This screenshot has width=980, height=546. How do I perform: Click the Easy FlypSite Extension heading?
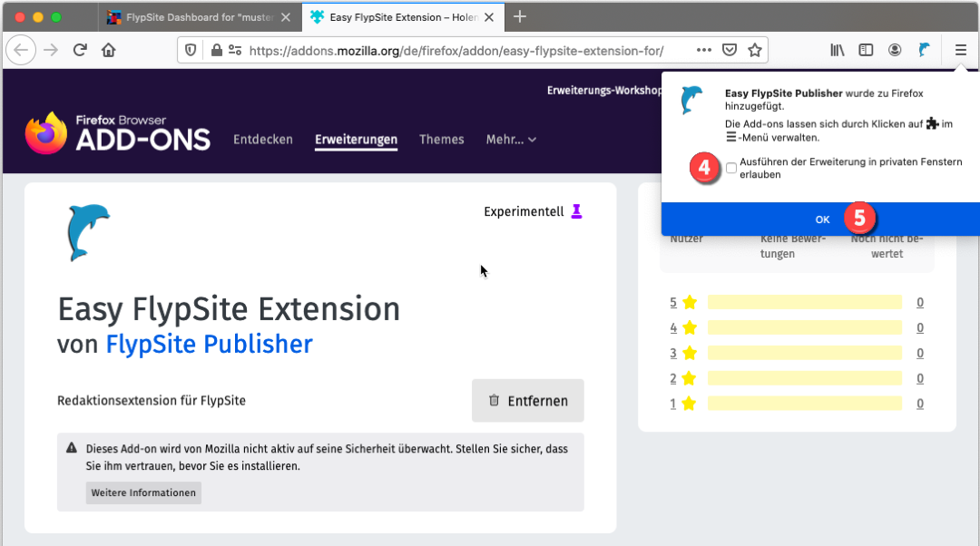[x=229, y=308]
